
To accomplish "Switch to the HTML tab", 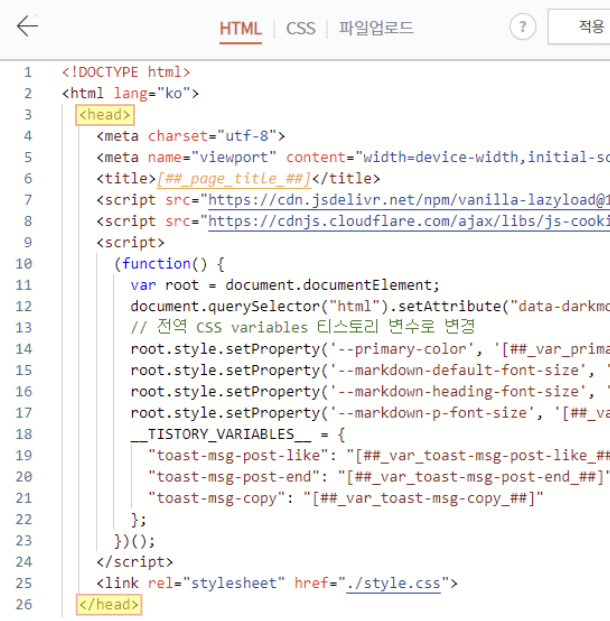I will coord(240,29).
